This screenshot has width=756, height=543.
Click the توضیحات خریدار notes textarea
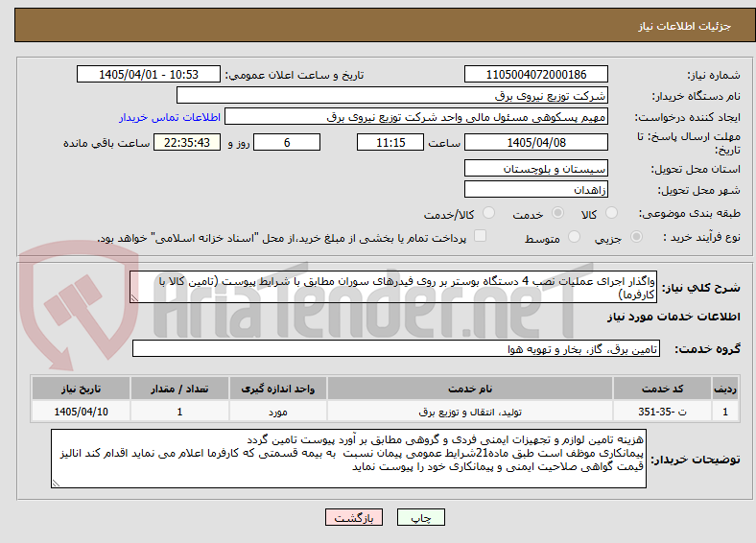348,459
